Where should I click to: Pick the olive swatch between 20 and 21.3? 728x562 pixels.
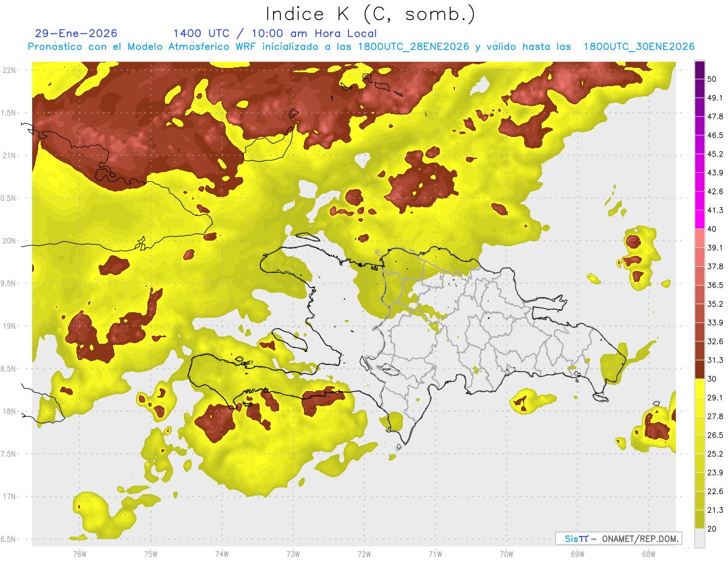click(x=699, y=519)
